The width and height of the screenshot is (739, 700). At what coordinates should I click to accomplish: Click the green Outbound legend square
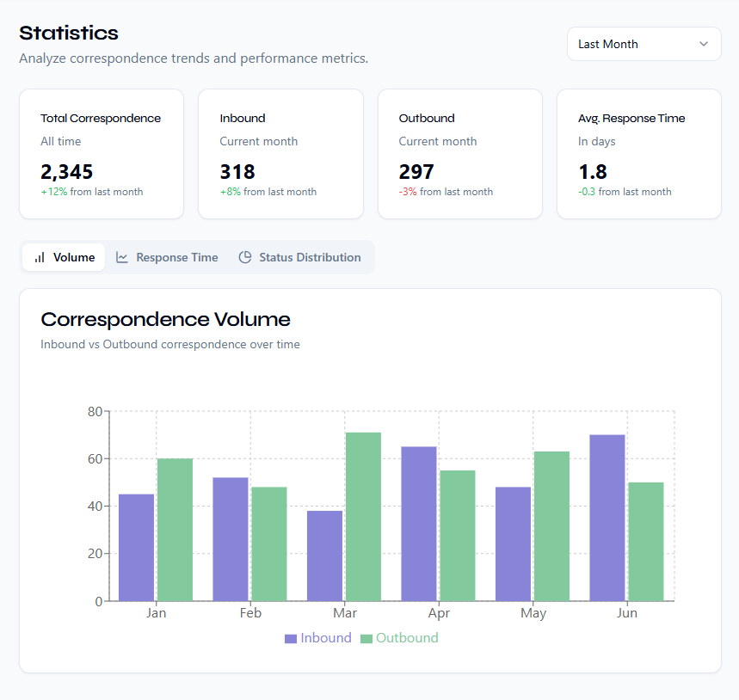click(366, 638)
